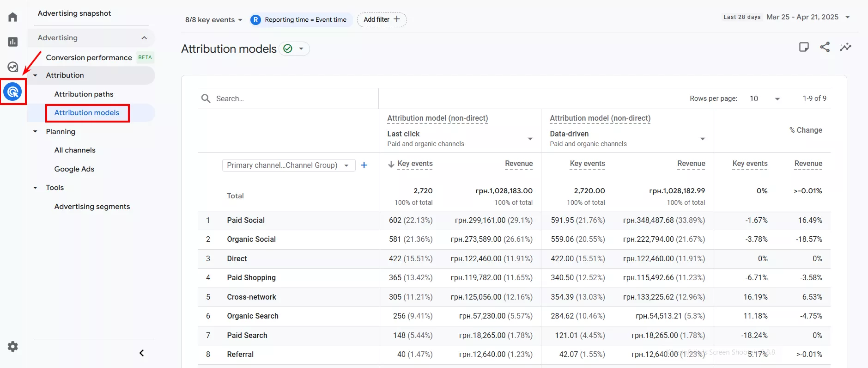This screenshot has height=368, width=868.
Task: Open the 8/8 key events dropdown
Action: [x=213, y=20]
